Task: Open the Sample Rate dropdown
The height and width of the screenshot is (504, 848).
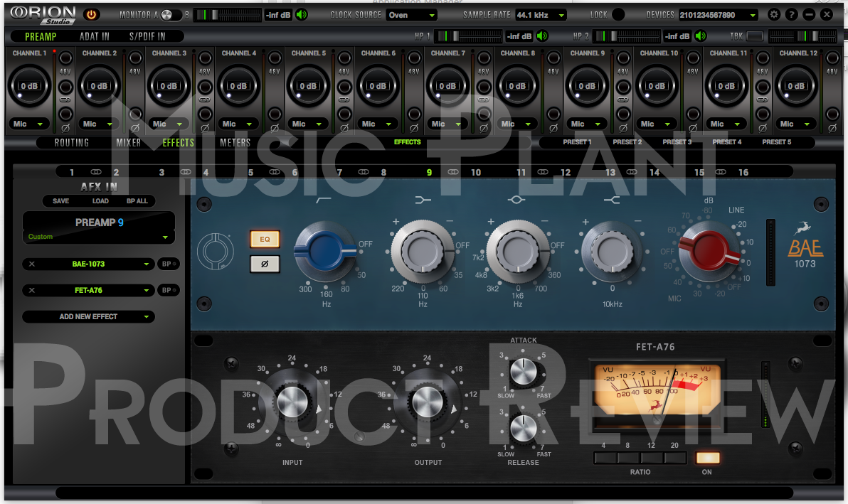Action: pos(541,15)
